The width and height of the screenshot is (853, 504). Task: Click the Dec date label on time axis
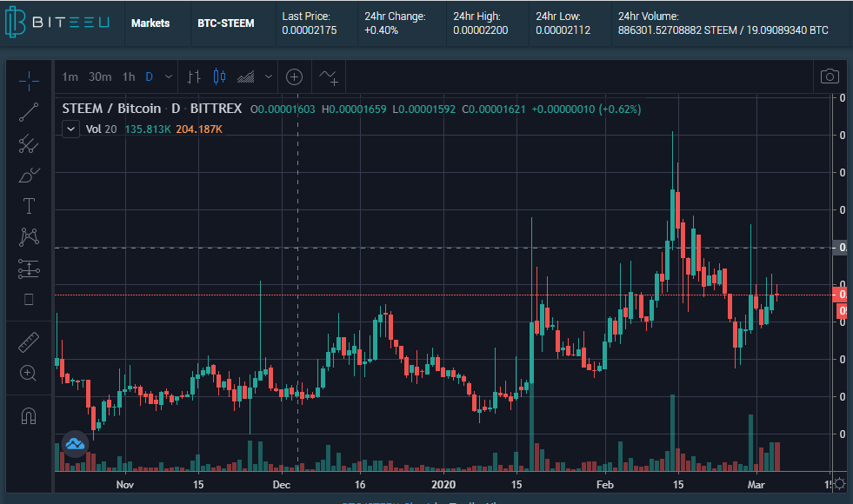pos(281,484)
